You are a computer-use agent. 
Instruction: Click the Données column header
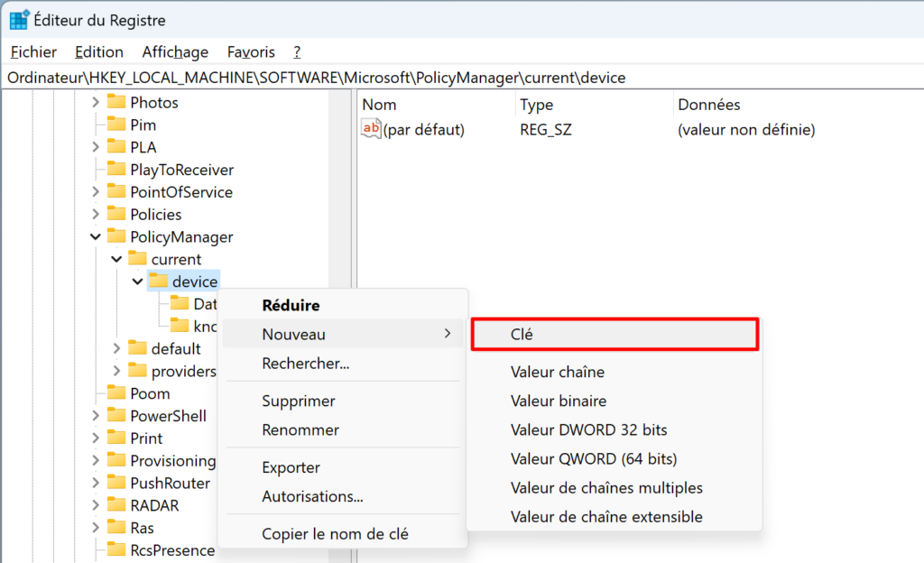pos(798,105)
